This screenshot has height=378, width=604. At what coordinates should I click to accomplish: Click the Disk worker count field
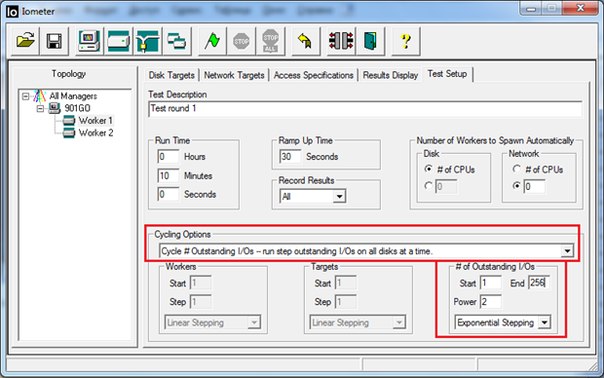pyautogui.click(x=446, y=187)
